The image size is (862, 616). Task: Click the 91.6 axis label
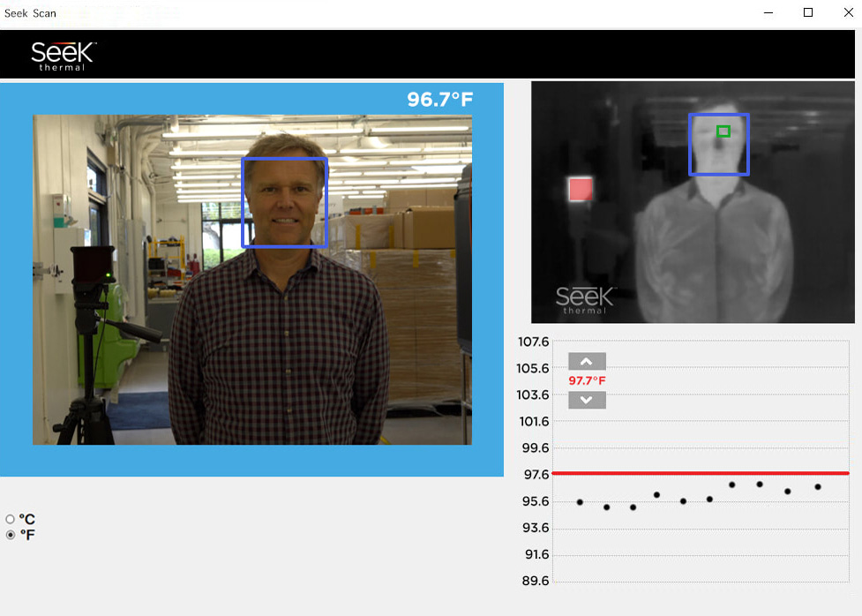pos(536,554)
